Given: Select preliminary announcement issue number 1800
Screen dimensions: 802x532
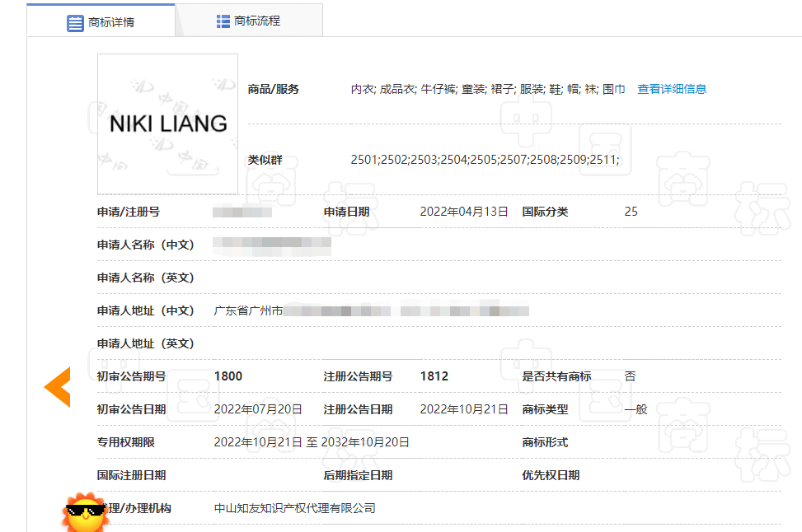Looking at the screenshot, I should [x=228, y=376].
